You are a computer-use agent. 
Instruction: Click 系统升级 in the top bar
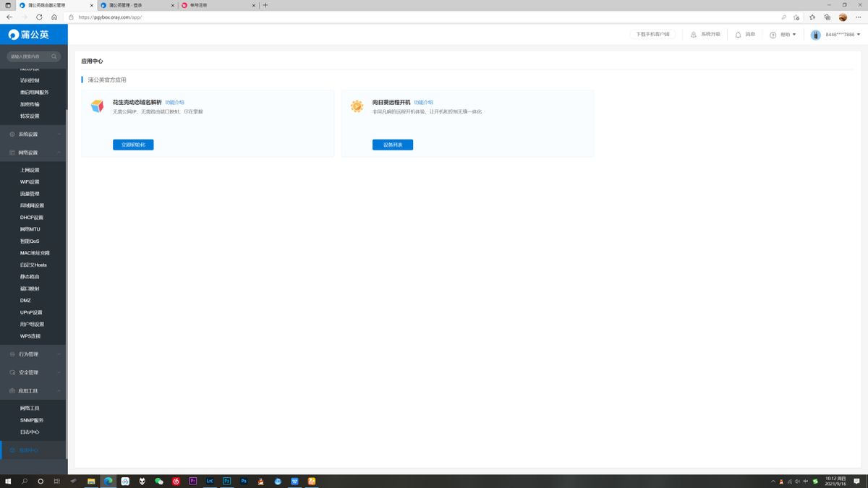click(710, 35)
